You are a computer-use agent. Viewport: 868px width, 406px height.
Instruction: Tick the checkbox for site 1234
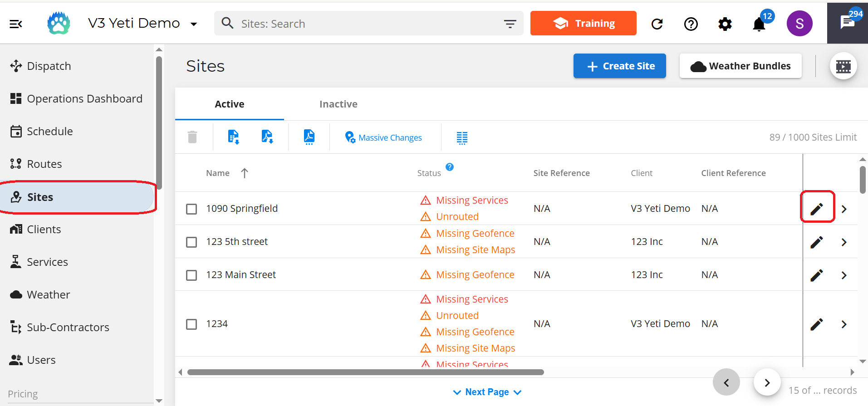[191, 324]
